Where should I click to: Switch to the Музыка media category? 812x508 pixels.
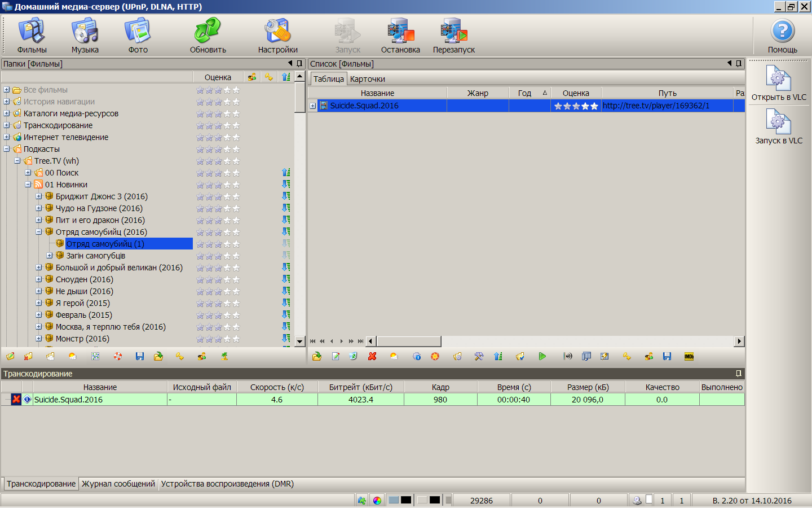[85, 36]
